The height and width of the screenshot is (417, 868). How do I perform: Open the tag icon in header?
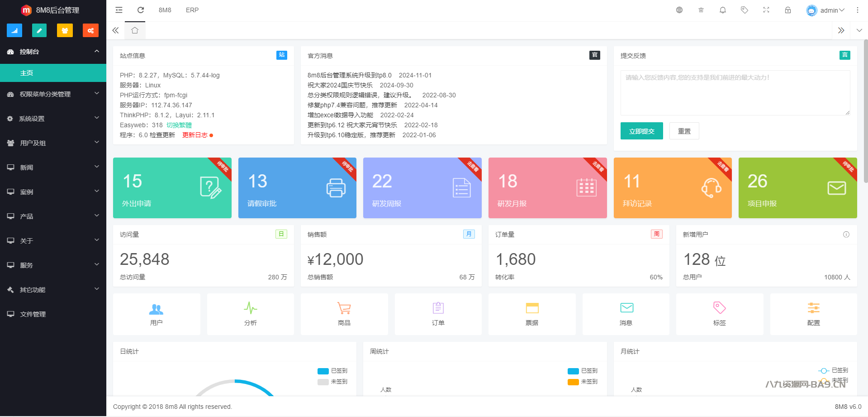coord(745,10)
